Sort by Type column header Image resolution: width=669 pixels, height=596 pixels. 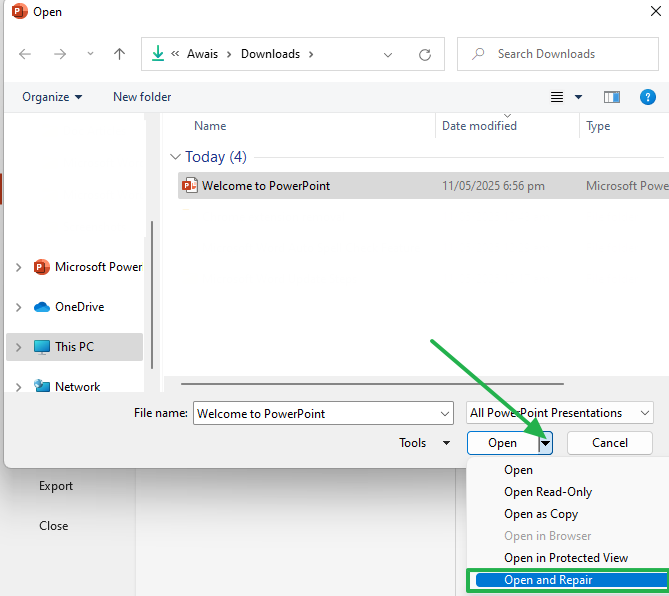(598, 126)
